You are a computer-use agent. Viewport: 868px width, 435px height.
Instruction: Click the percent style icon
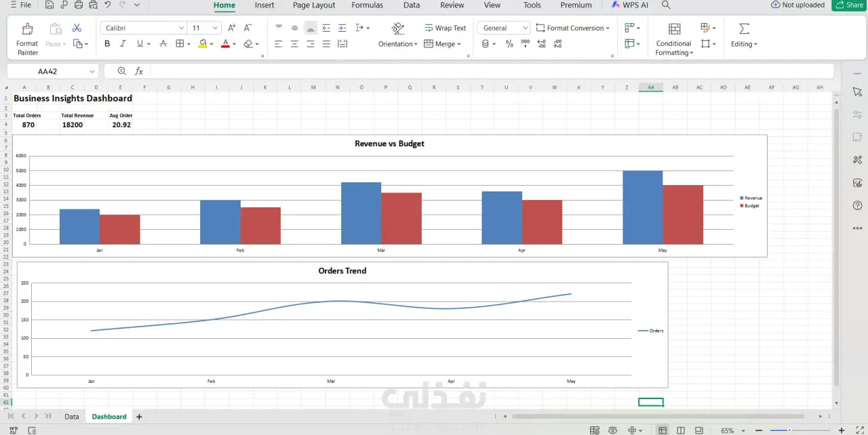tap(509, 44)
